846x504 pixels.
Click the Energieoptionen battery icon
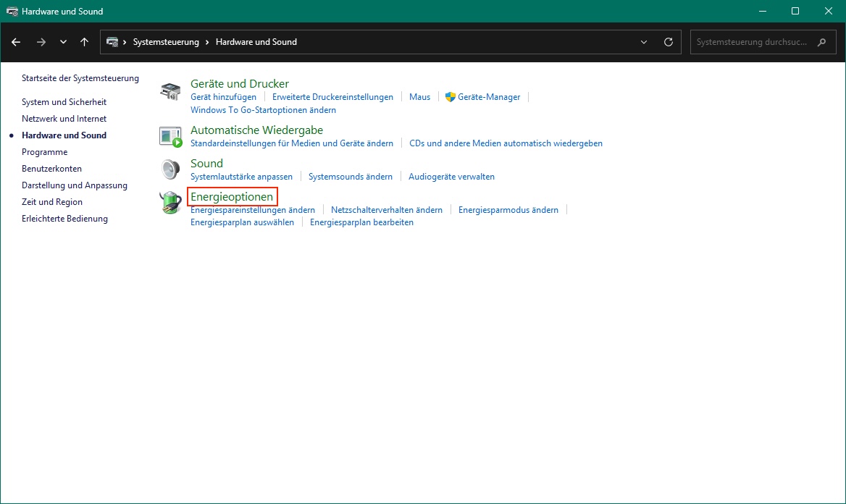pos(170,203)
